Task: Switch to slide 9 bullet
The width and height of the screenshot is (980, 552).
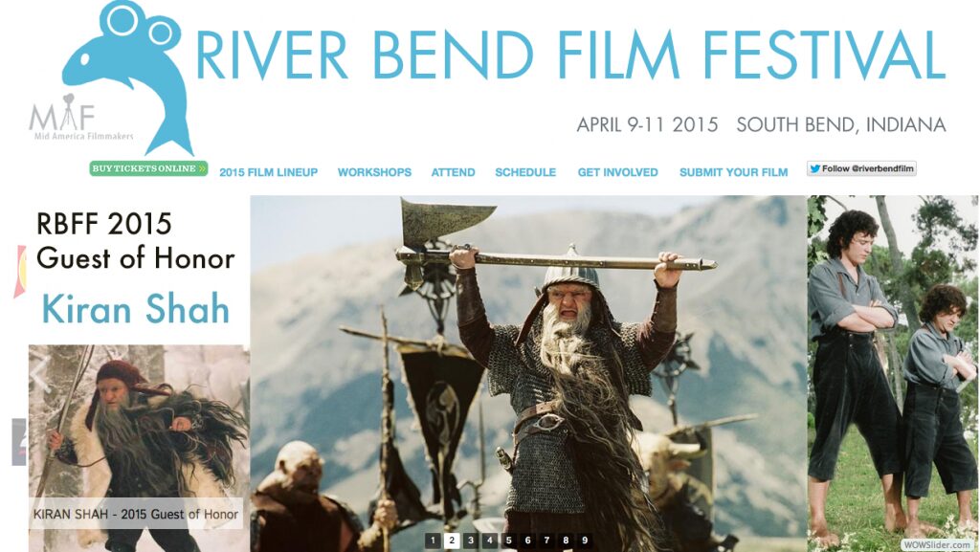Action: [x=585, y=541]
